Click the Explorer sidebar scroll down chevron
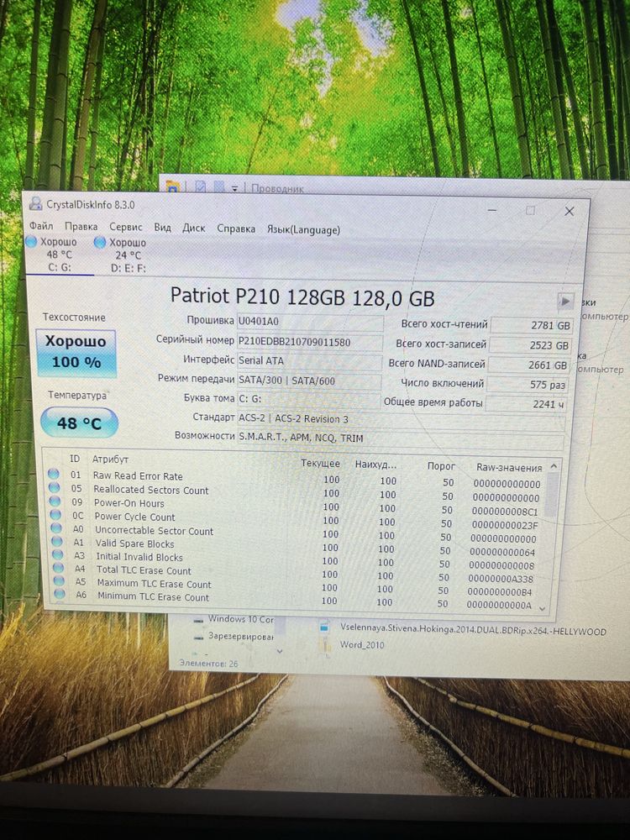The height and width of the screenshot is (840, 630). click(x=279, y=652)
